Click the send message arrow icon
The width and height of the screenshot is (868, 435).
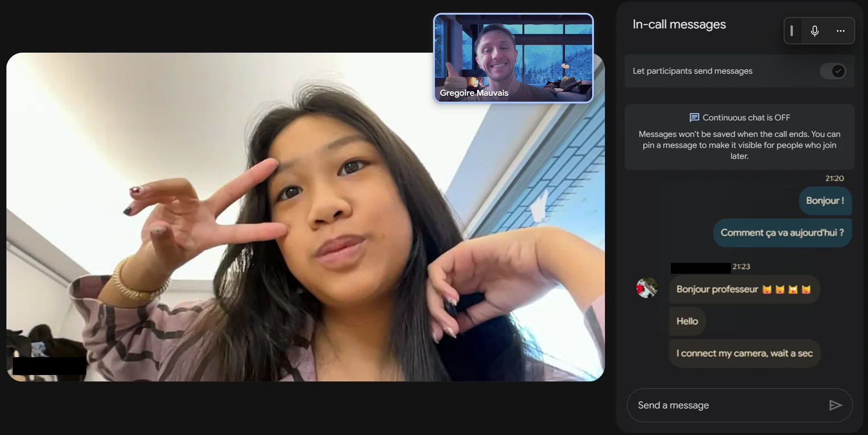pos(835,405)
